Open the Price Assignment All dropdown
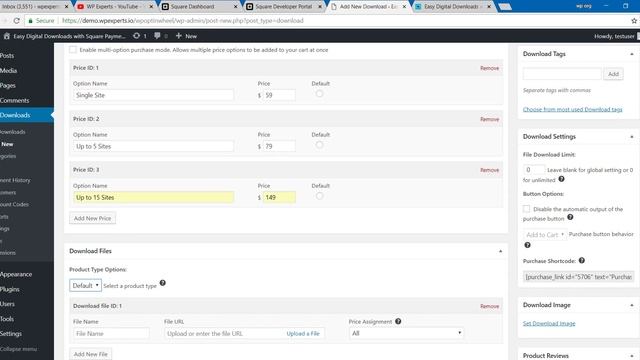The width and height of the screenshot is (640, 360). pos(406,333)
